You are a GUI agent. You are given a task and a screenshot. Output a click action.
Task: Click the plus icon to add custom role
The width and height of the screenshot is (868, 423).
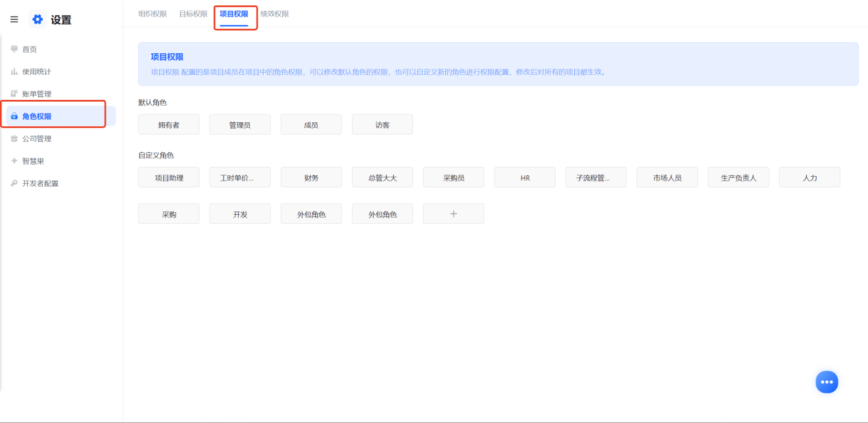click(454, 214)
